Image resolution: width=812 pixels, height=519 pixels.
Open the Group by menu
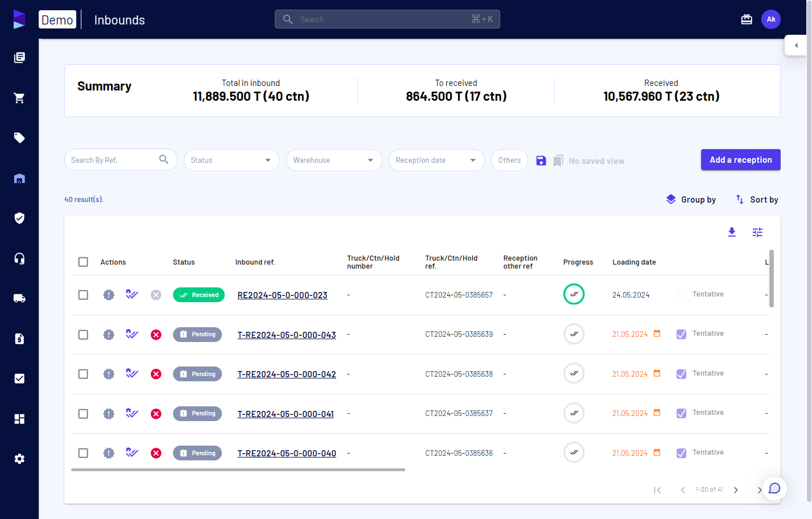coord(691,199)
